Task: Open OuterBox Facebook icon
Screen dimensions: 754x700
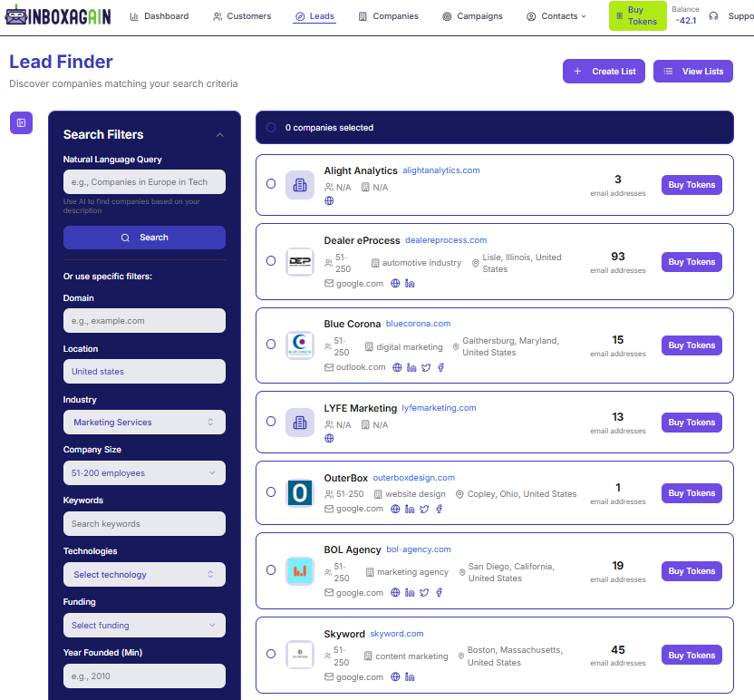Action: coord(440,509)
